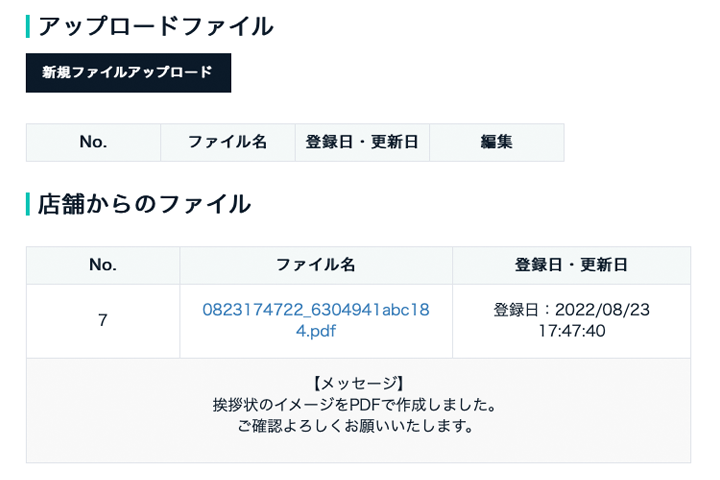This screenshot has width=720, height=480.
Task: Click 登録日・更新日 header in the upload table
Action: pos(362,142)
